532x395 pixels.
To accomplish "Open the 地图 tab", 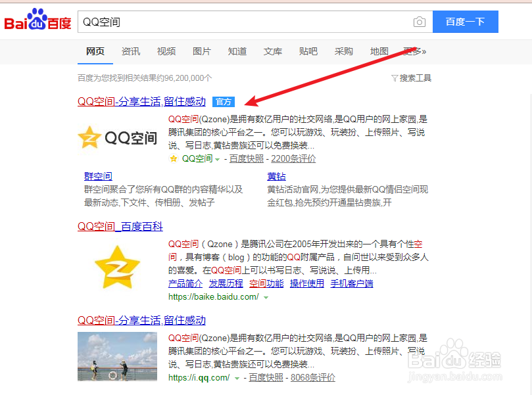I will click(x=379, y=51).
